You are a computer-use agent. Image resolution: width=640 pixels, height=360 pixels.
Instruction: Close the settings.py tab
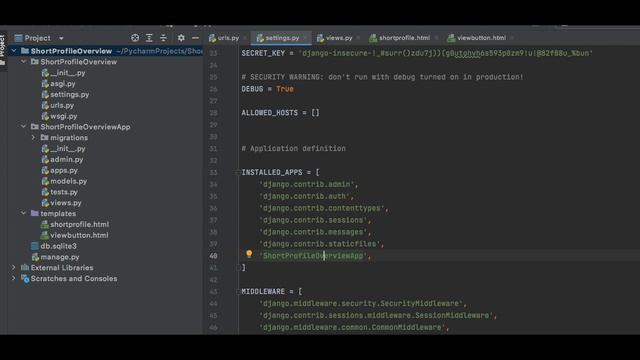tap(305, 38)
